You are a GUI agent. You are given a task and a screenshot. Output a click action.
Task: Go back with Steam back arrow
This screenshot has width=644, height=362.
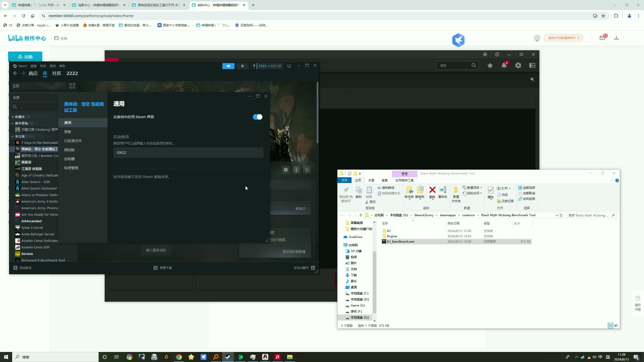(15, 73)
